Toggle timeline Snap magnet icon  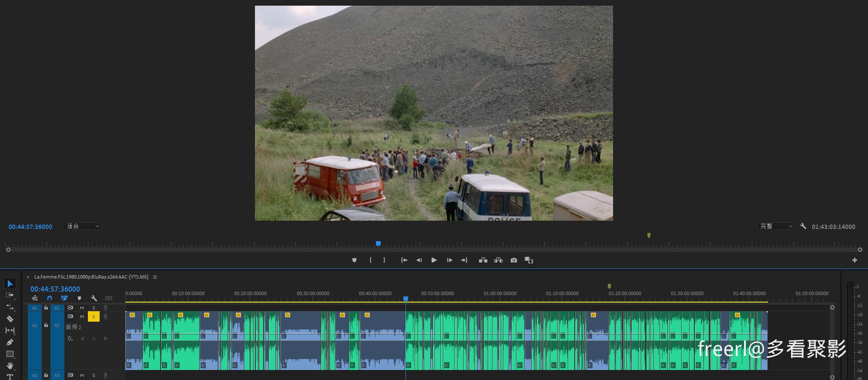pos(50,298)
